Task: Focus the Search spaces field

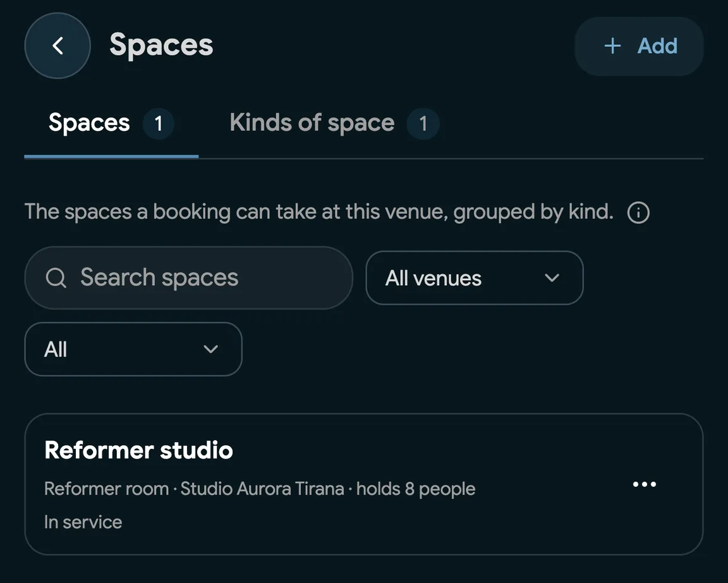Action: click(x=188, y=278)
